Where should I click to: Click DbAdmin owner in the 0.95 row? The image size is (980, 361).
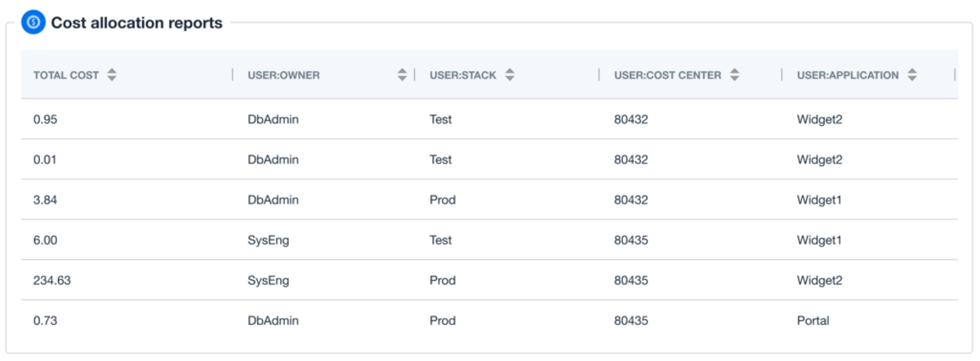273,119
